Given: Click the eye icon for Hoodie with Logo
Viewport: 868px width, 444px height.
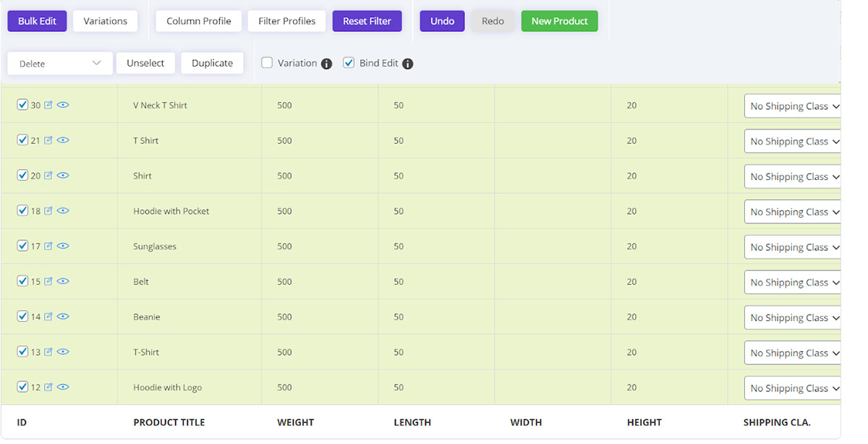Looking at the screenshot, I should click(63, 386).
